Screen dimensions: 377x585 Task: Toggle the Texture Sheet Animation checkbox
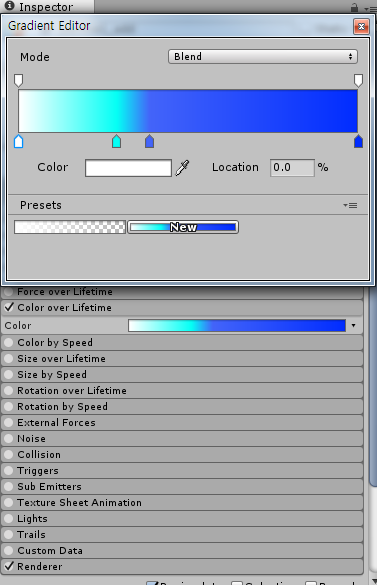(x=9, y=503)
